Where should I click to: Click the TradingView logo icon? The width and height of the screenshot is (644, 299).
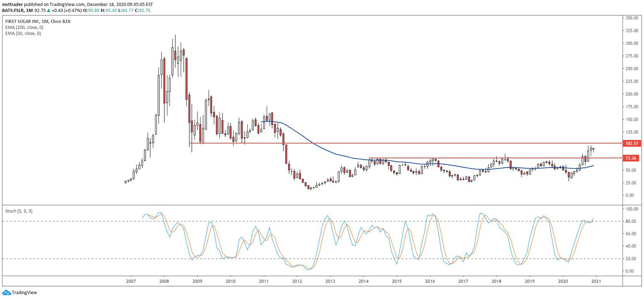click(6, 293)
